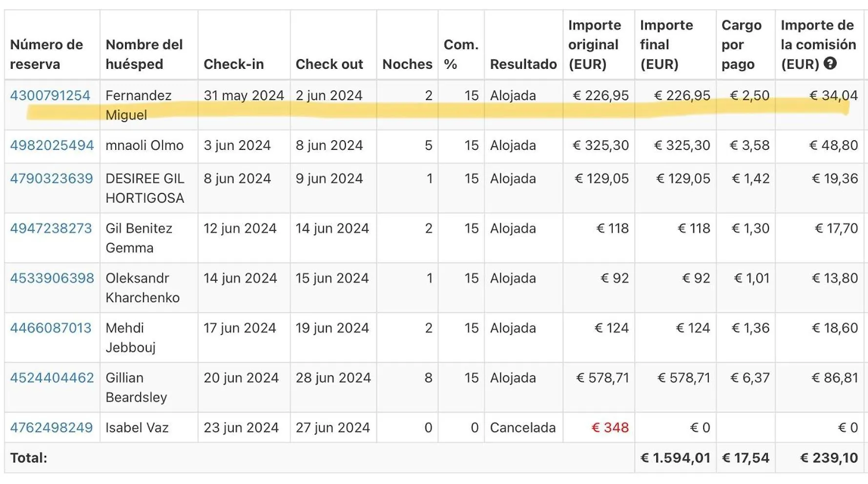Open reservation 4466087013 link
The width and height of the screenshot is (868, 484).
pos(51,328)
